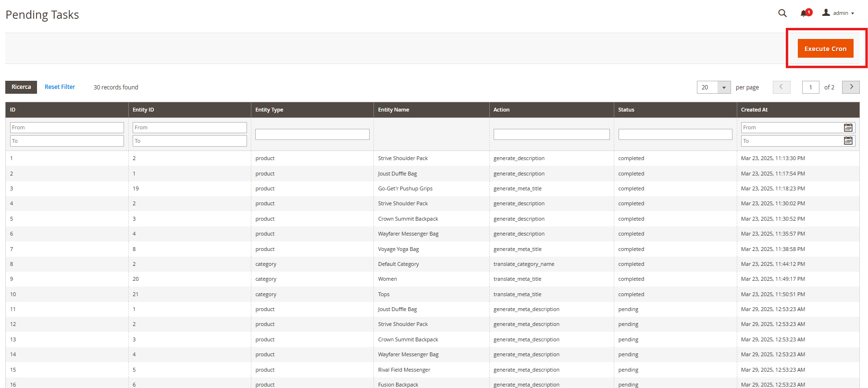Focus the Status filter field
Viewport: 868px width, 388px height.
(x=675, y=134)
